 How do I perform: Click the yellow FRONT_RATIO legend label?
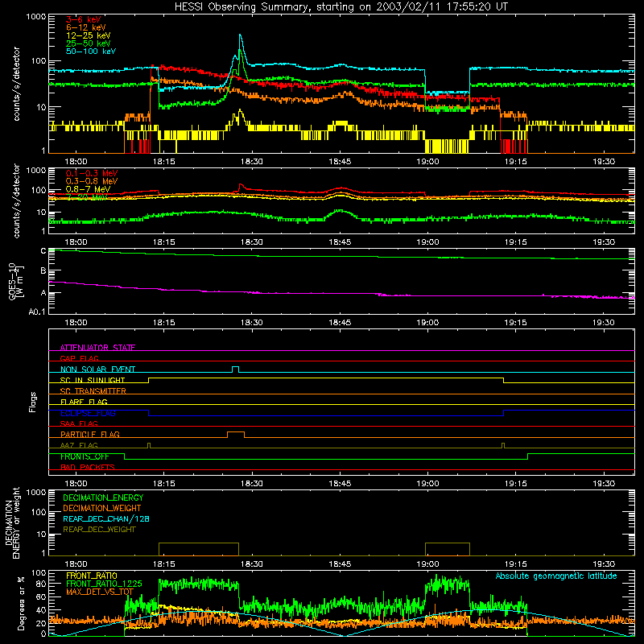tap(92, 576)
